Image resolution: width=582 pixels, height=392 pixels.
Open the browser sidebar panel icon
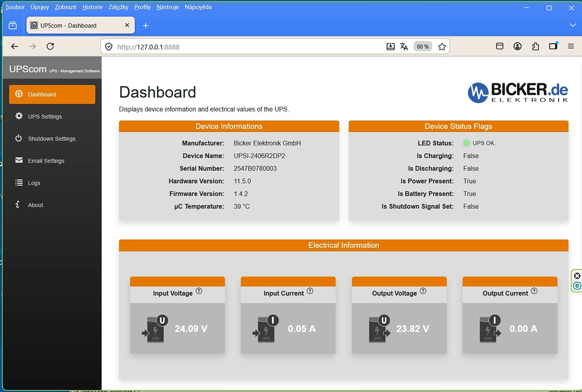(x=500, y=46)
